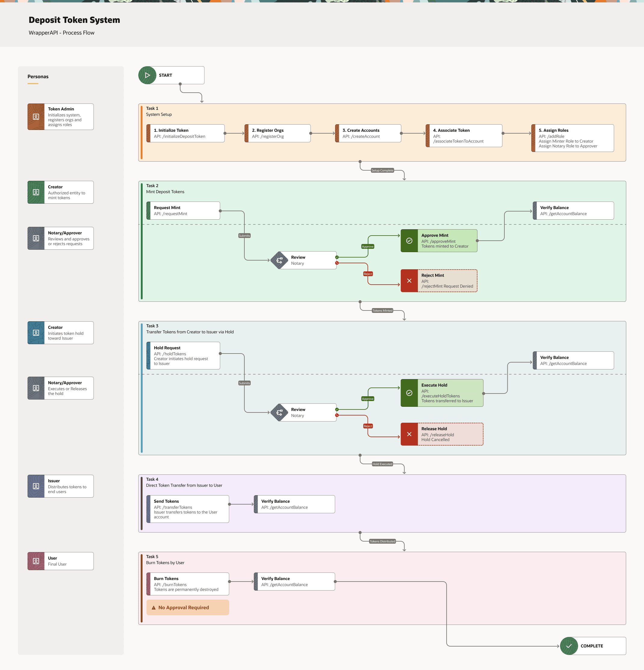Select the Hold Request node
The height and width of the screenshot is (670, 644).
183,356
